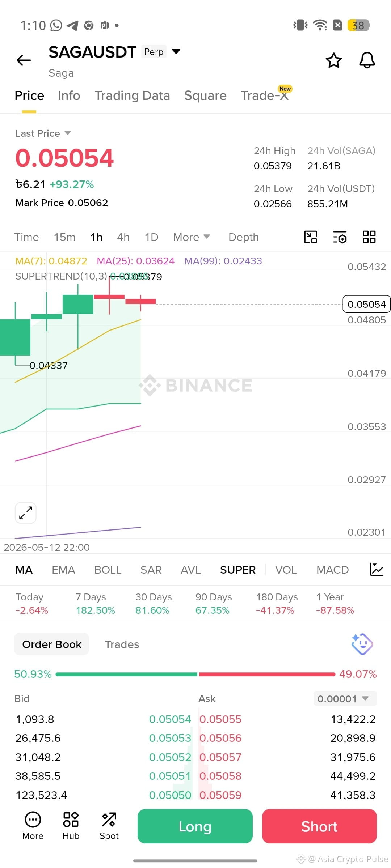Tap Wi-Fi icon in status bar
Screen dimensions: 391x868
(x=320, y=25)
